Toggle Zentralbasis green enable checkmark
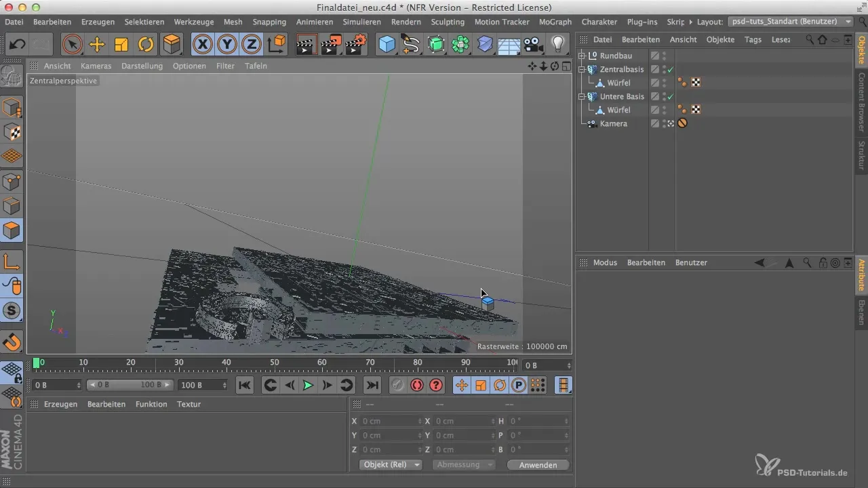 tap(670, 69)
